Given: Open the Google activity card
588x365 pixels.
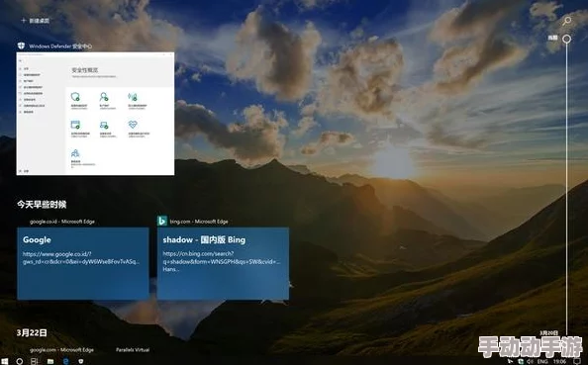Looking at the screenshot, I should click(x=83, y=263).
